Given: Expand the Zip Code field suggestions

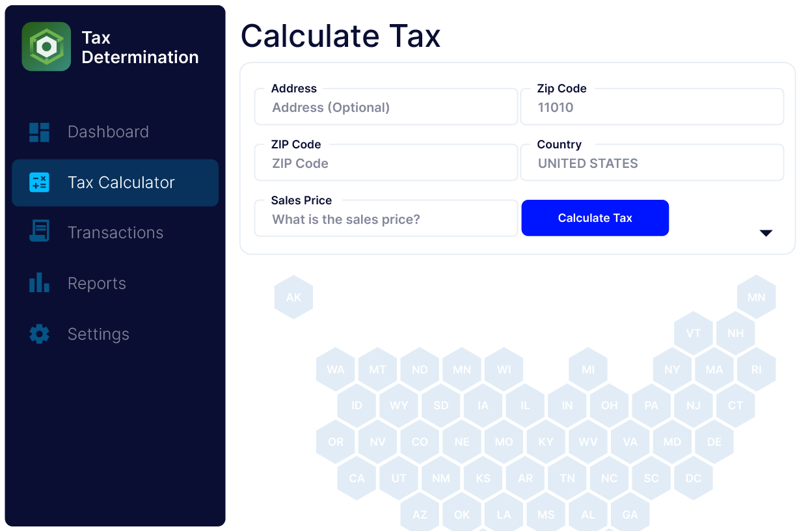Looking at the screenshot, I should tap(652, 106).
